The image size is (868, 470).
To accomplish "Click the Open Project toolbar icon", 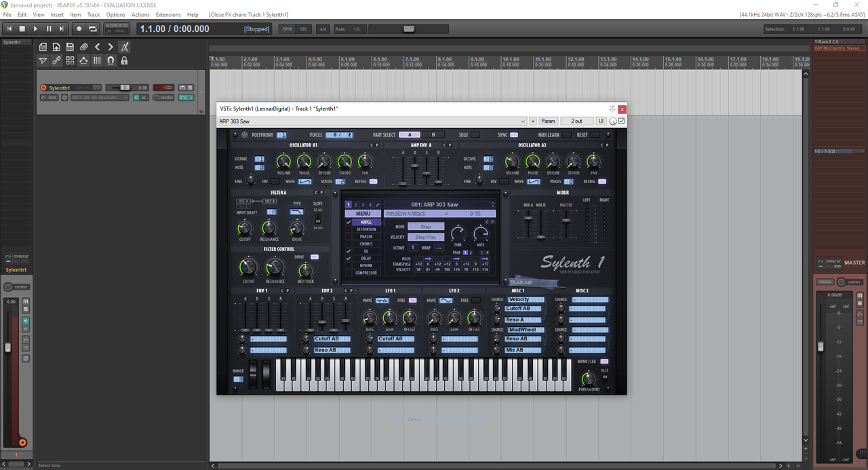I will click(56, 47).
